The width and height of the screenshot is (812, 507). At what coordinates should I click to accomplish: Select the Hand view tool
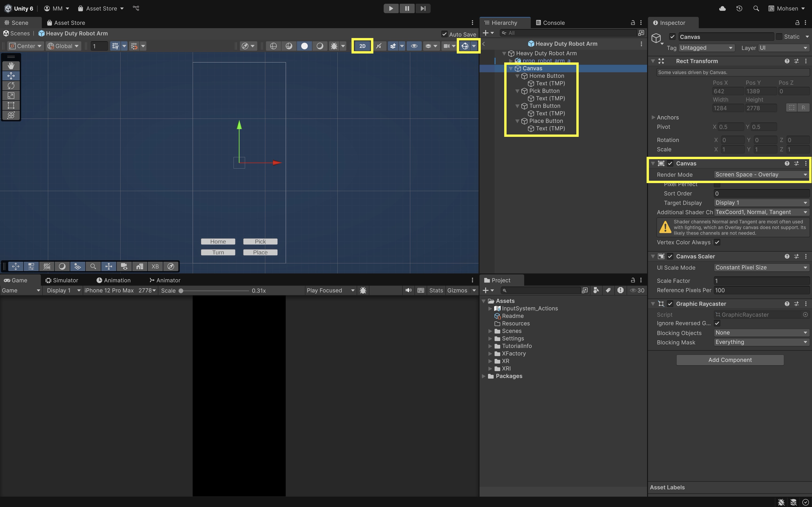pyautogui.click(x=11, y=66)
